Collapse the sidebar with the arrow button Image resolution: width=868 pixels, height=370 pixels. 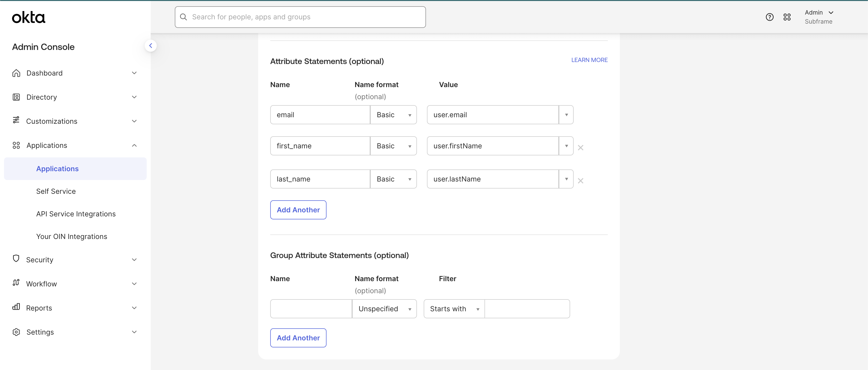pos(151,46)
